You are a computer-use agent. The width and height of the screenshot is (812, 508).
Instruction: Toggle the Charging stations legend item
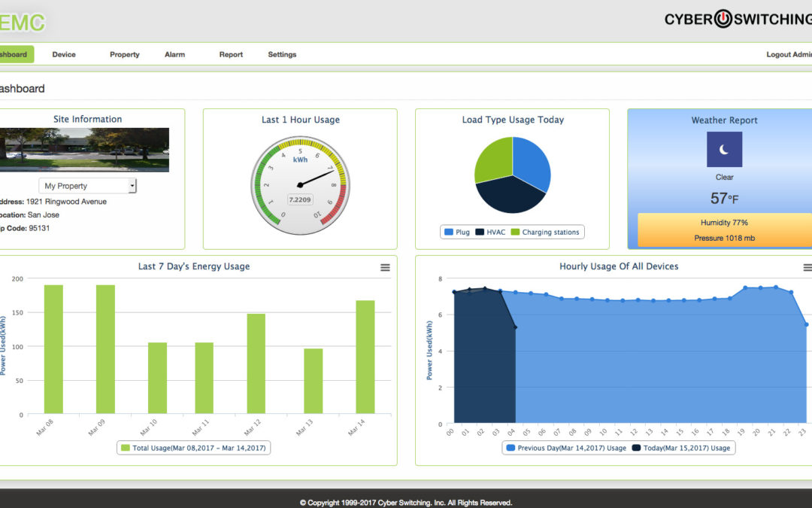(x=545, y=233)
